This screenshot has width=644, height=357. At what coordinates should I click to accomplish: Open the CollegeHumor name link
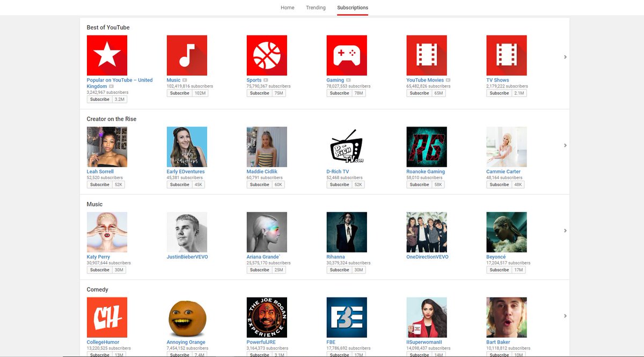103,342
